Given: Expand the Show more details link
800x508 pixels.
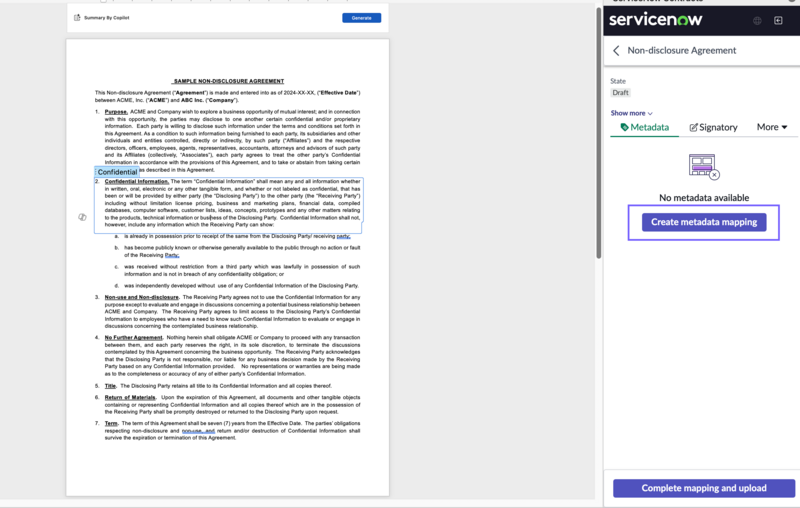Looking at the screenshot, I should (632, 113).
